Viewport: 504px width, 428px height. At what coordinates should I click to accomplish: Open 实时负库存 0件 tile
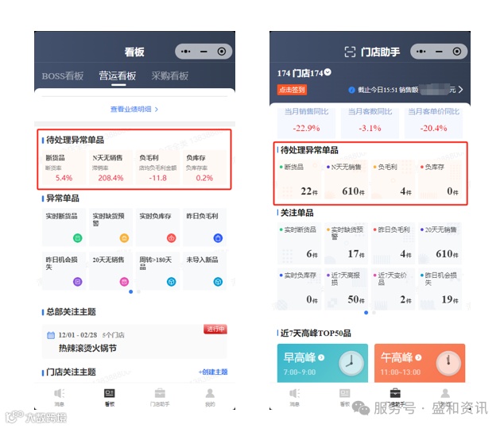(299, 289)
